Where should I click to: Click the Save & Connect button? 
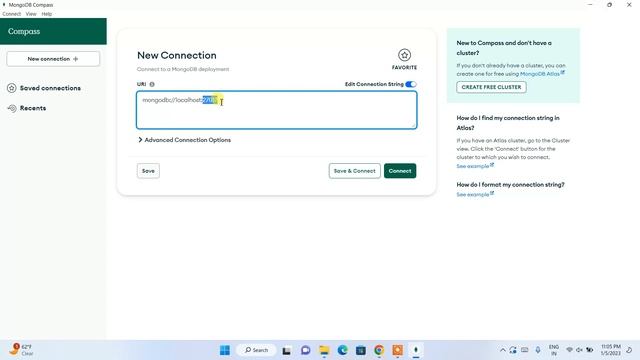(355, 171)
